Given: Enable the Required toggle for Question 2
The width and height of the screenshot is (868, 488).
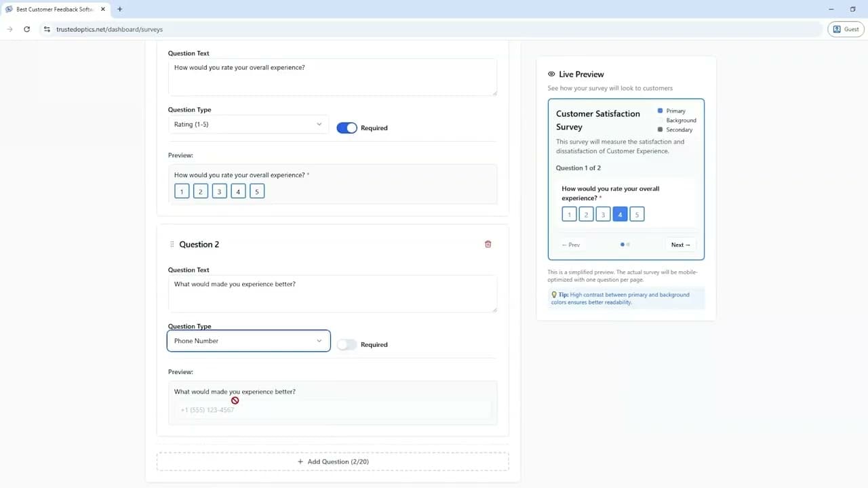Looking at the screenshot, I should pos(347,344).
